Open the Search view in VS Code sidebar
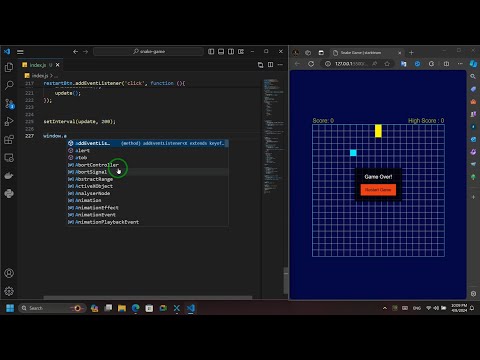The height and width of the screenshot is (360, 480). (x=9, y=85)
